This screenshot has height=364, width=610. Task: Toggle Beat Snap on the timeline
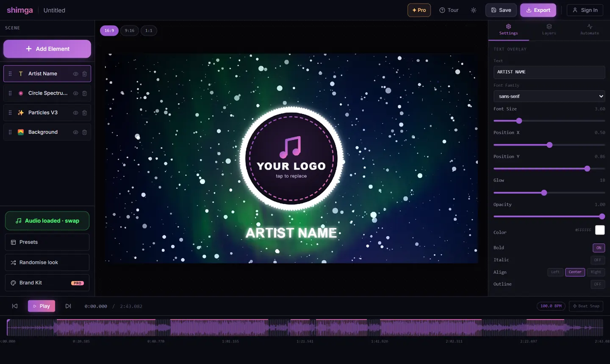586,306
